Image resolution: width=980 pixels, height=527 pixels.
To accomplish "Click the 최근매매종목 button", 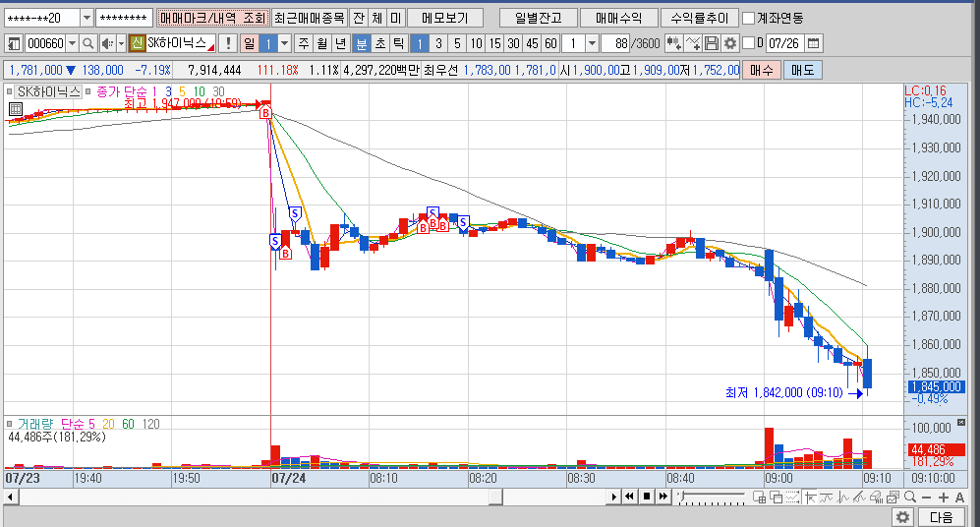I will point(310,18).
